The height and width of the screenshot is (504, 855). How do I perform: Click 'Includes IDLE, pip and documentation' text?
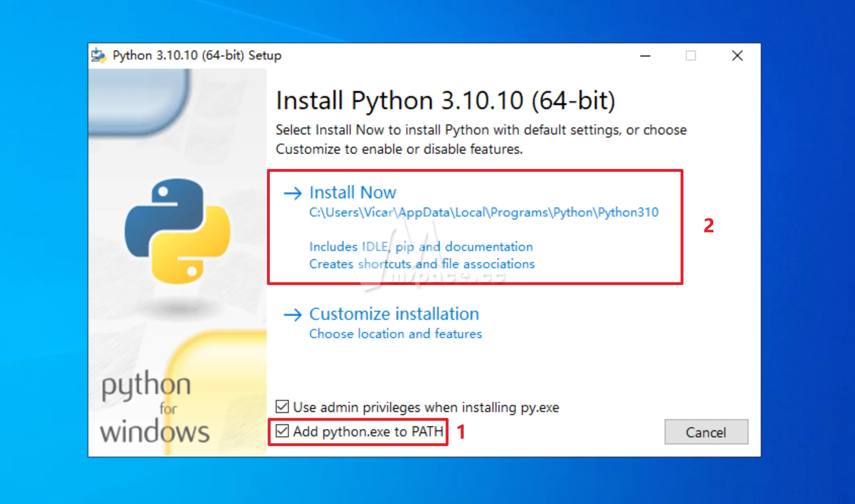(421, 247)
